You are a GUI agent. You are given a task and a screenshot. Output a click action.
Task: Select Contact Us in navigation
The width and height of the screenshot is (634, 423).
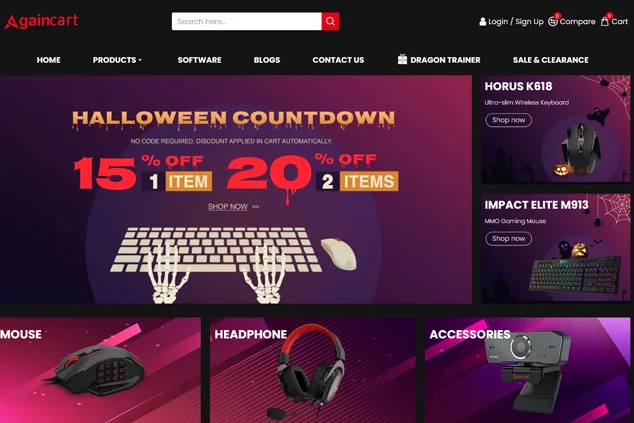pos(338,60)
